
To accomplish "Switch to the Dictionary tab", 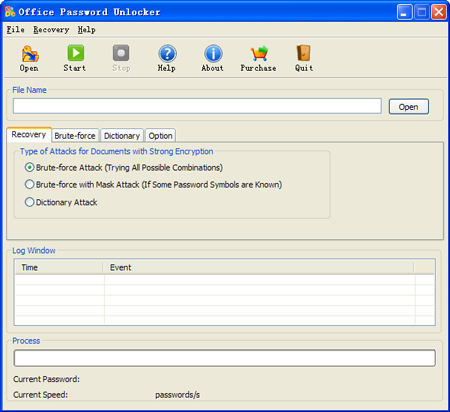I will (122, 136).
